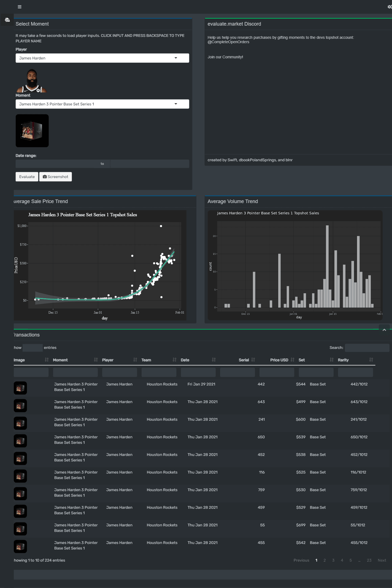Open the Moment dropdown for 3 Pointer Base Set

pos(102,104)
